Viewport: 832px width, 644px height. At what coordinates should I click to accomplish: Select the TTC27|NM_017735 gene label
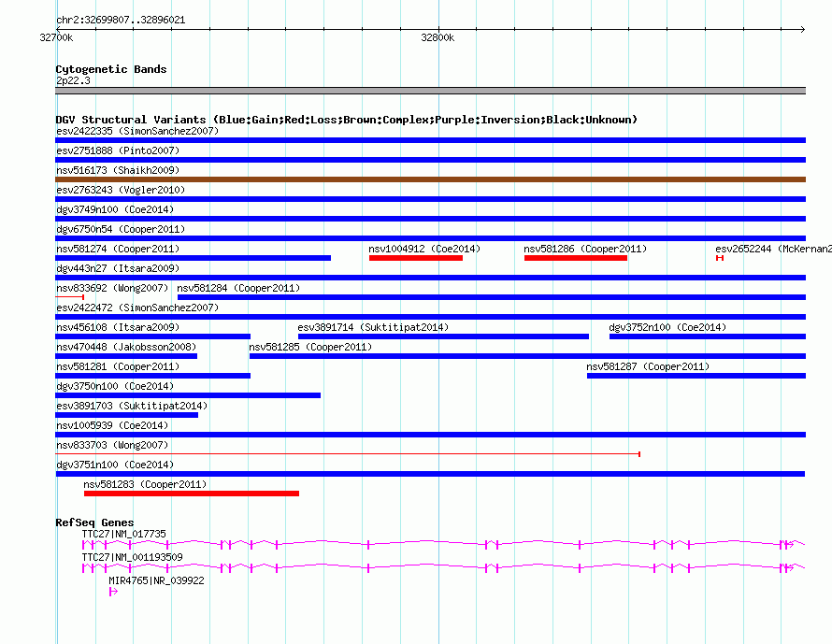click(x=123, y=534)
